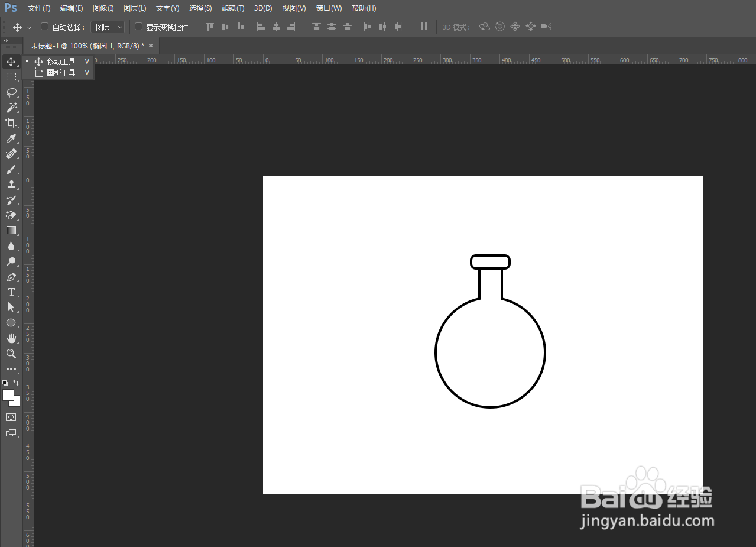756x547 pixels.
Task: Select the Spot Healing Brush tool
Action: (x=11, y=154)
